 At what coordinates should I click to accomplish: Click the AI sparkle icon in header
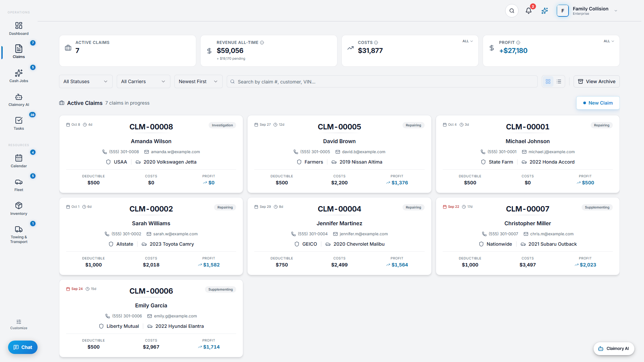tap(545, 11)
